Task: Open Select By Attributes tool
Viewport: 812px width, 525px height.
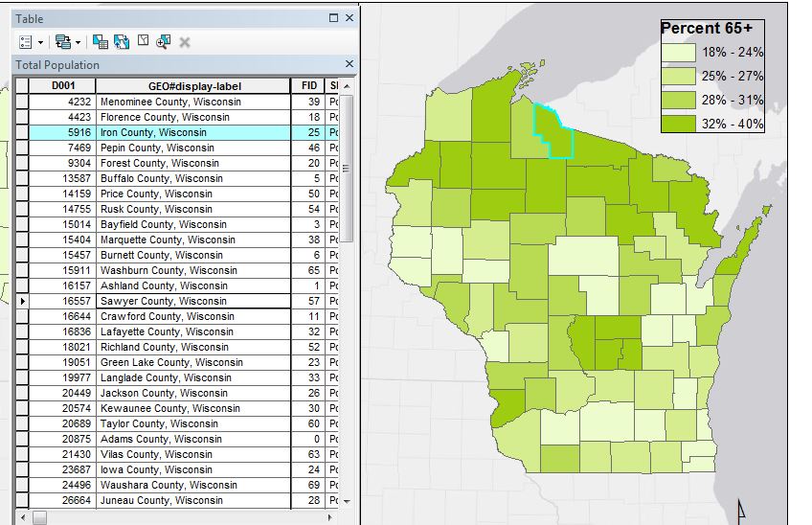Action: coord(100,42)
